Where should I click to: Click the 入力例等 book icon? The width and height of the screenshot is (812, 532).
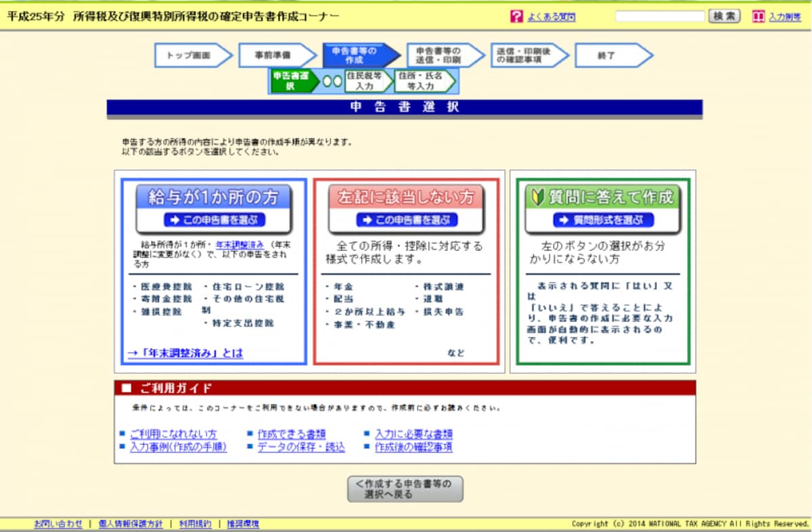758,16
